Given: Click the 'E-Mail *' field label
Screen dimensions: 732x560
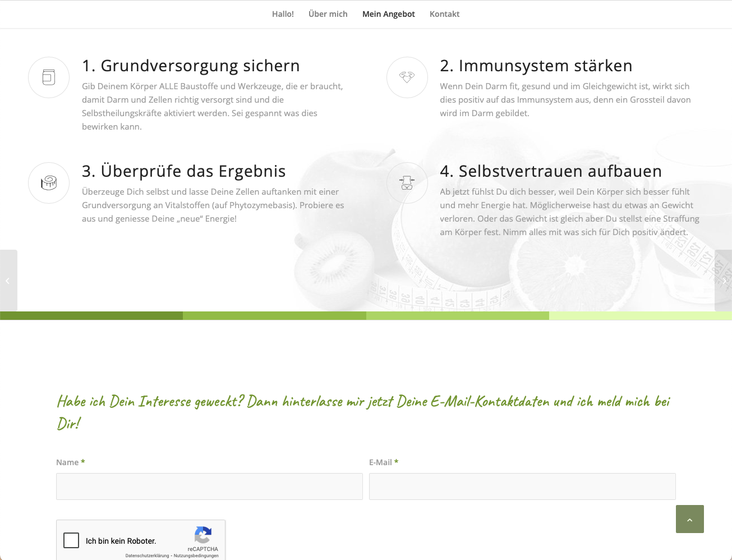Looking at the screenshot, I should pyautogui.click(x=384, y=462).
